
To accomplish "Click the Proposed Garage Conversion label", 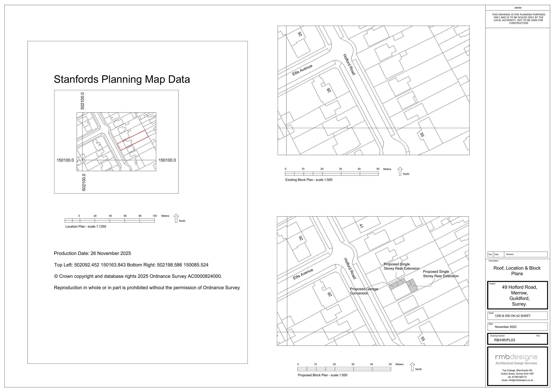I will point(364,291).
